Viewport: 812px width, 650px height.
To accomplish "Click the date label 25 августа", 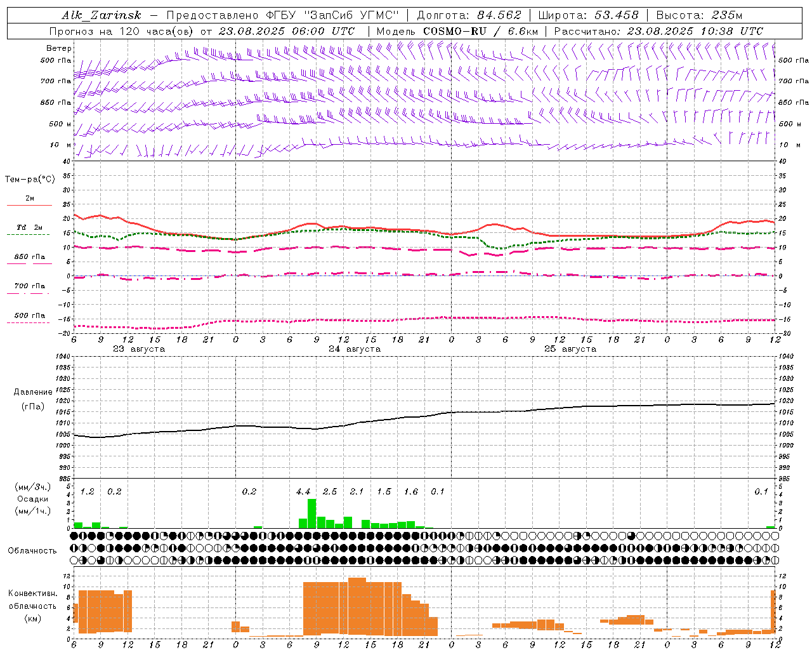I will [570, 349].
